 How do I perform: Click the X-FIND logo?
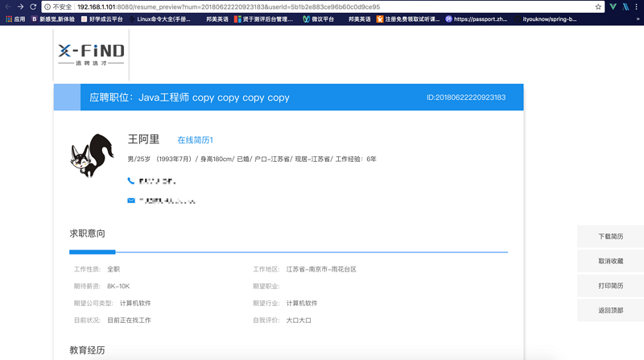(91, 53)
